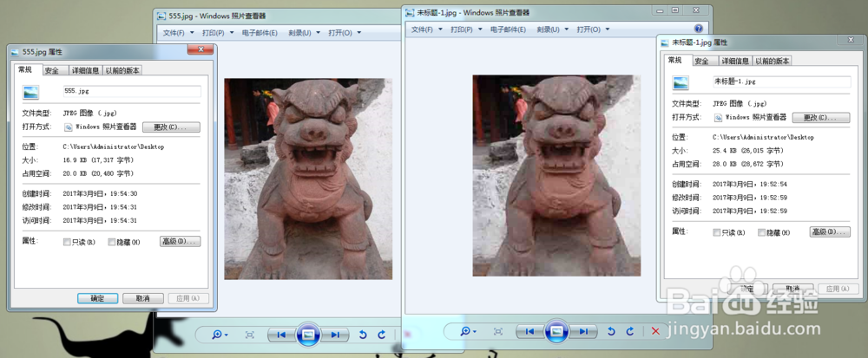Go to previous image in 未标题-1.jpg viewer

tap(529, 331)
